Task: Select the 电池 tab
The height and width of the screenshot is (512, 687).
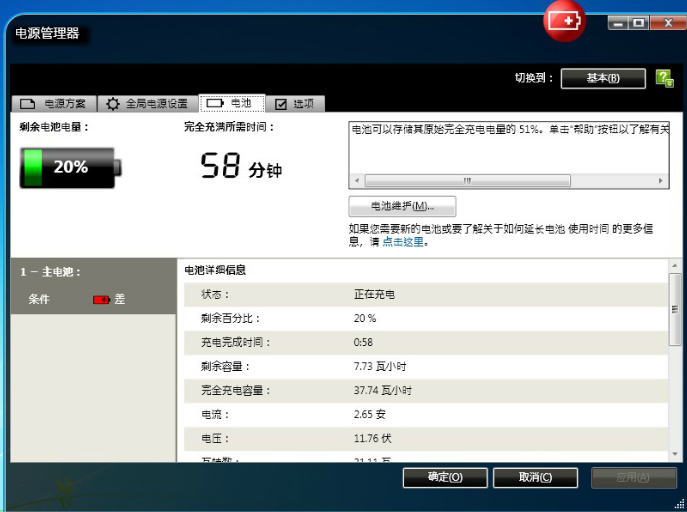Action: click(x=231, y=104)
